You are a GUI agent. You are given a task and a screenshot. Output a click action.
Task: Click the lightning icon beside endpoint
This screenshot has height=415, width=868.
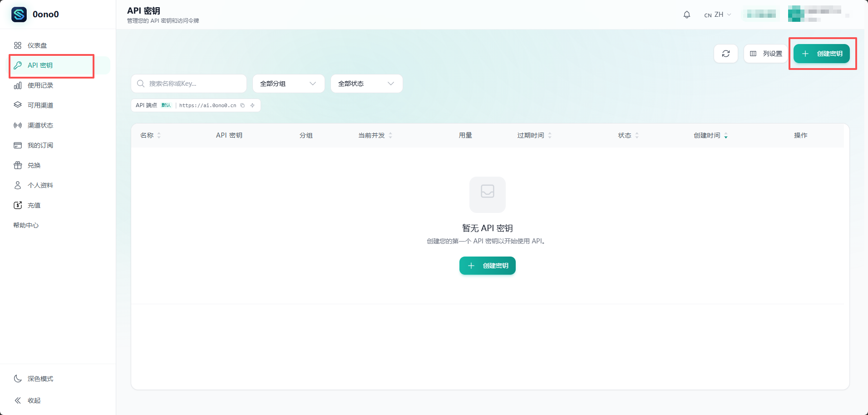coord(252,105)
